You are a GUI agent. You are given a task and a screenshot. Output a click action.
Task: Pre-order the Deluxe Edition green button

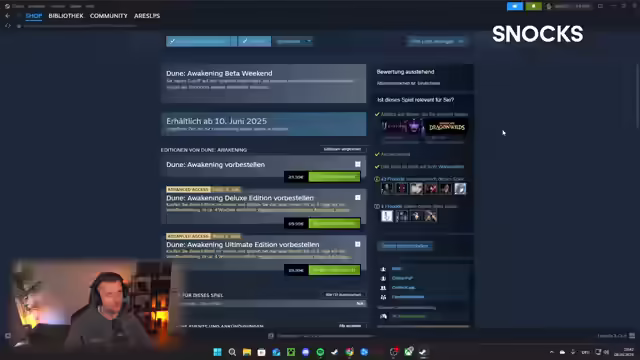click(x=334, y=223)
